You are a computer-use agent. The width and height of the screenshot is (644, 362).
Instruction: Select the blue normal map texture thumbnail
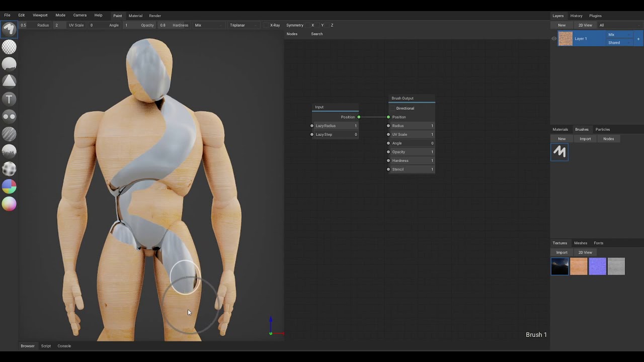(x=597, y=266)
